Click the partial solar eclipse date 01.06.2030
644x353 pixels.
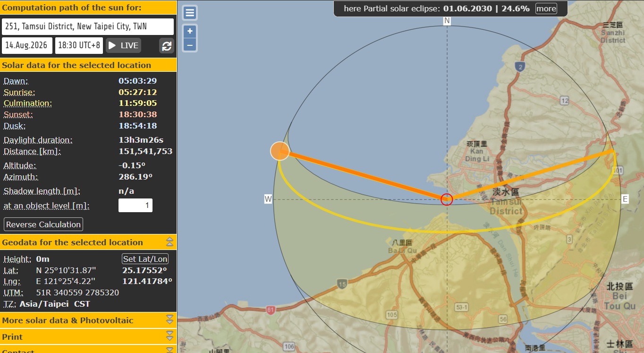(x=466, y=9)
